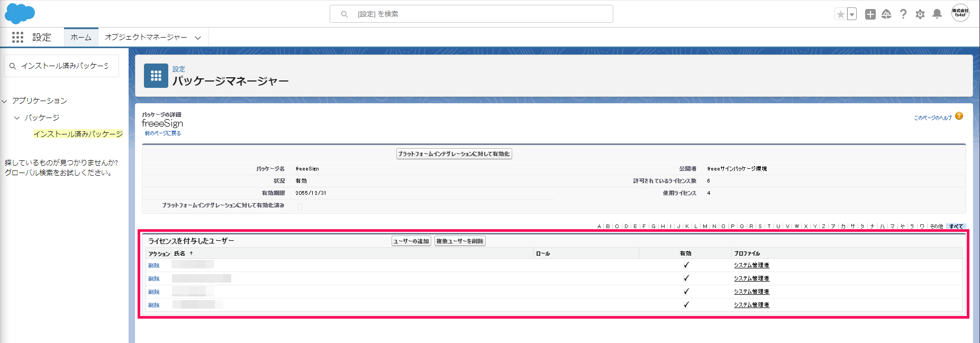The width and height of the screenshot is (980, 343).
Task: Click the 設定 breadcrumb link
Action: (179, 69)
